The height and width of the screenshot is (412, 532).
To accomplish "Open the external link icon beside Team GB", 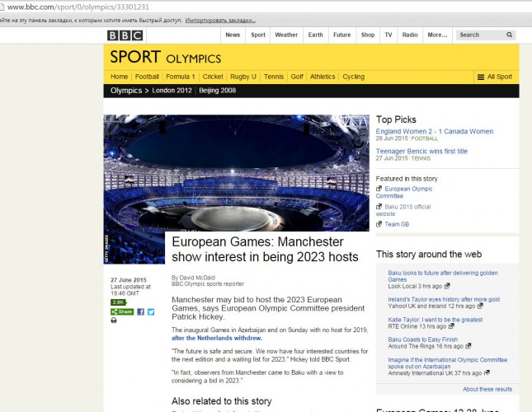I will click(379, 224).
